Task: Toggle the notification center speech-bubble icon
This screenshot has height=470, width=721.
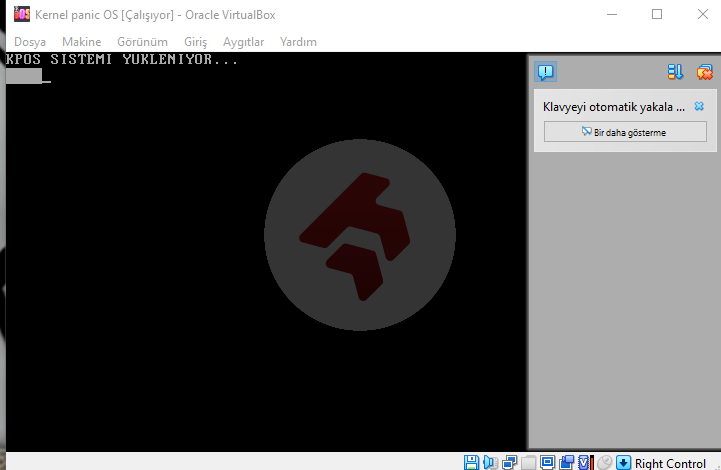Action: point(545,72)
